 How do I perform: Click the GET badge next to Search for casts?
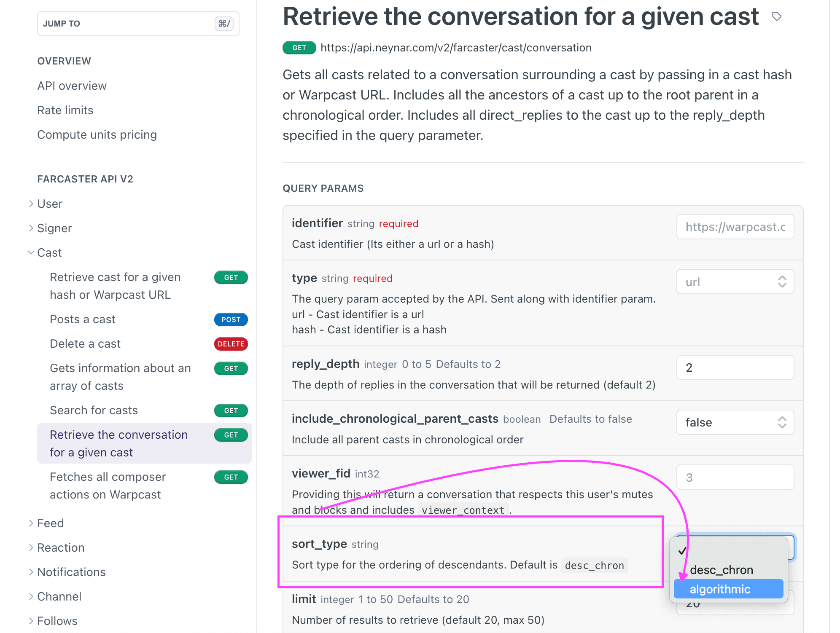click(x=231, y=410)
